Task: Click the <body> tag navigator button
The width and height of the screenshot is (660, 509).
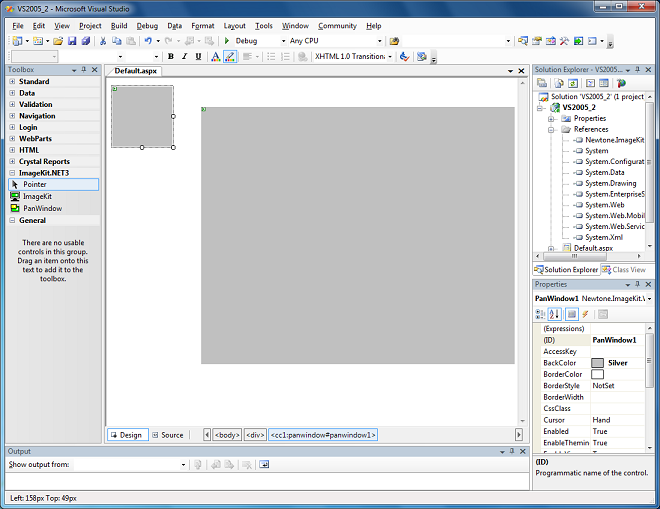Action: point(227,435)
